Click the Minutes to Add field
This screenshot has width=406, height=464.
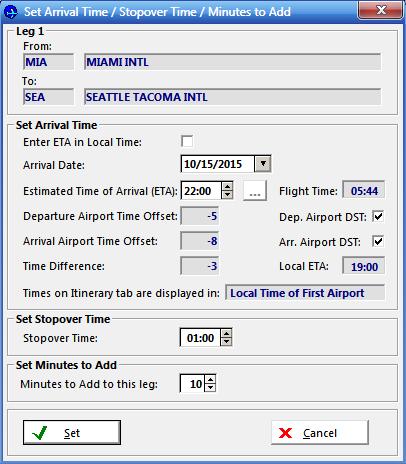pos(192,384)
